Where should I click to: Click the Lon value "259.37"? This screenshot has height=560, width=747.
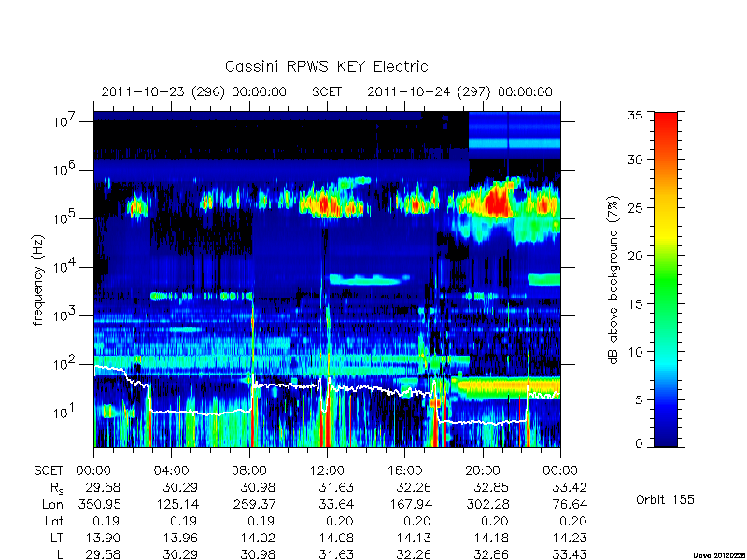coord(254,504)
